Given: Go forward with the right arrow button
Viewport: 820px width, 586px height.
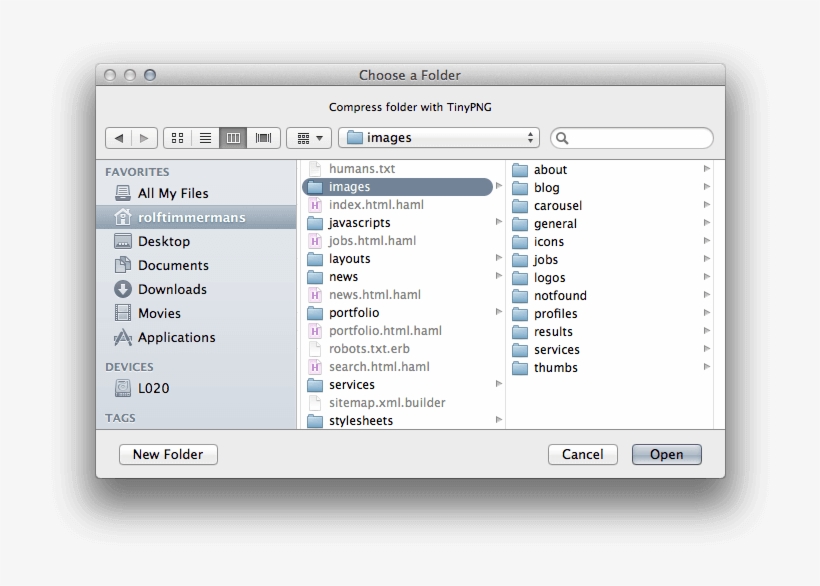Looking at the screenshot, I should point(144,138).
